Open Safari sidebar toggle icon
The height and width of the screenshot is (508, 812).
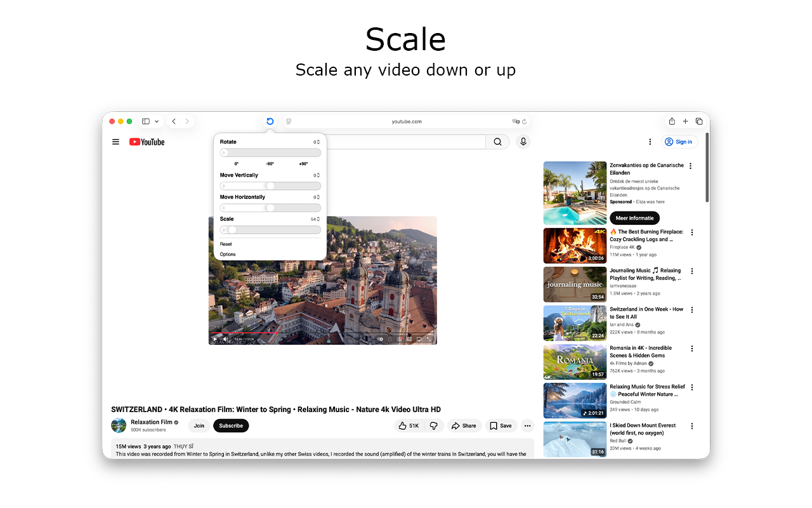146,121
